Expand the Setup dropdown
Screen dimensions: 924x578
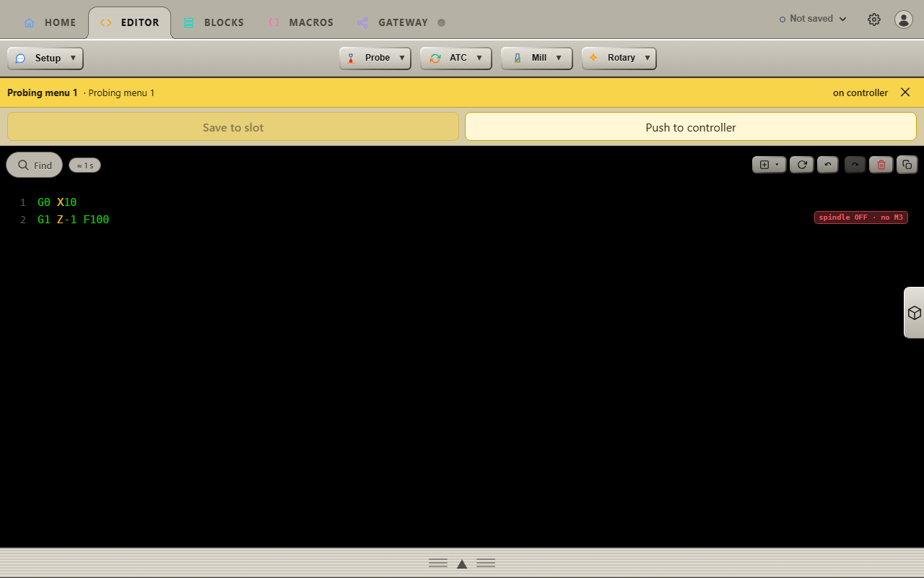pos(45,59)
